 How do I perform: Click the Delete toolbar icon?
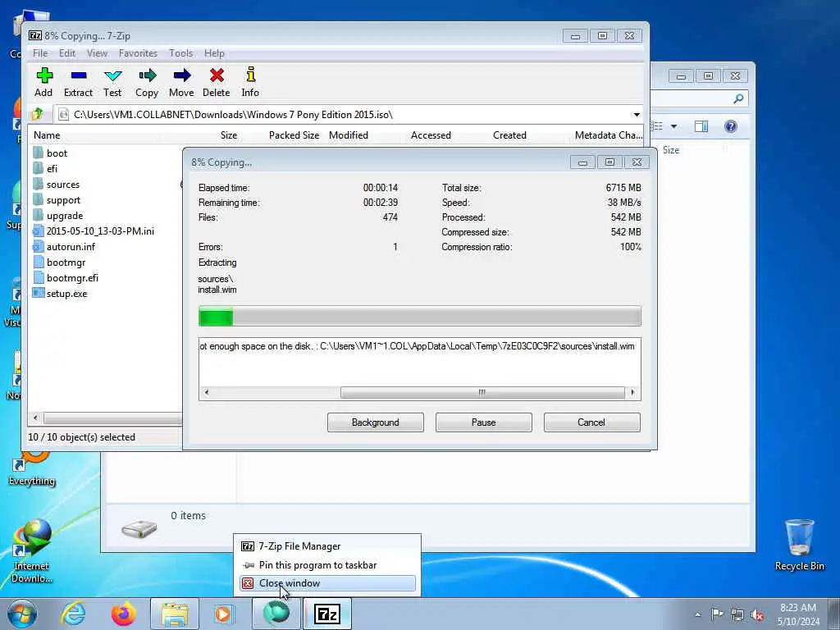point(217,82)
